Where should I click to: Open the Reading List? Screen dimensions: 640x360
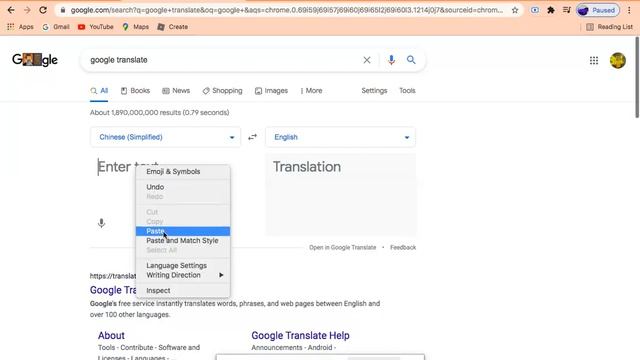[609, 27]
